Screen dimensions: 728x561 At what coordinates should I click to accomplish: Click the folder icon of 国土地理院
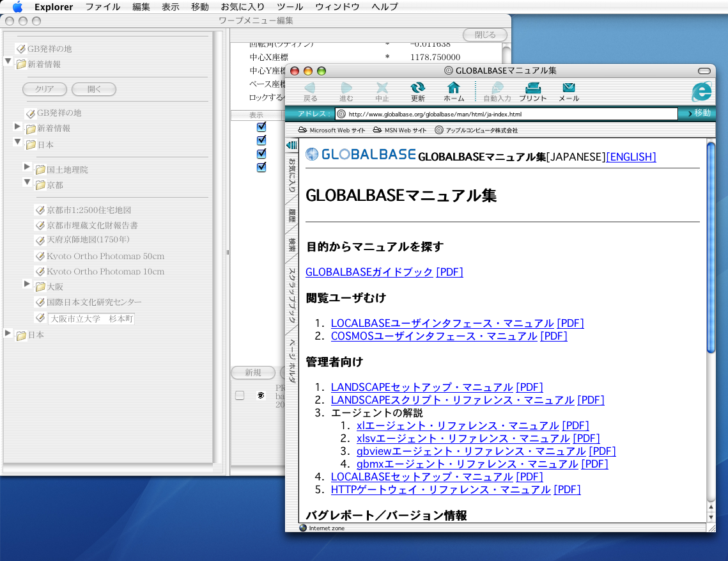tap(40, 170)
